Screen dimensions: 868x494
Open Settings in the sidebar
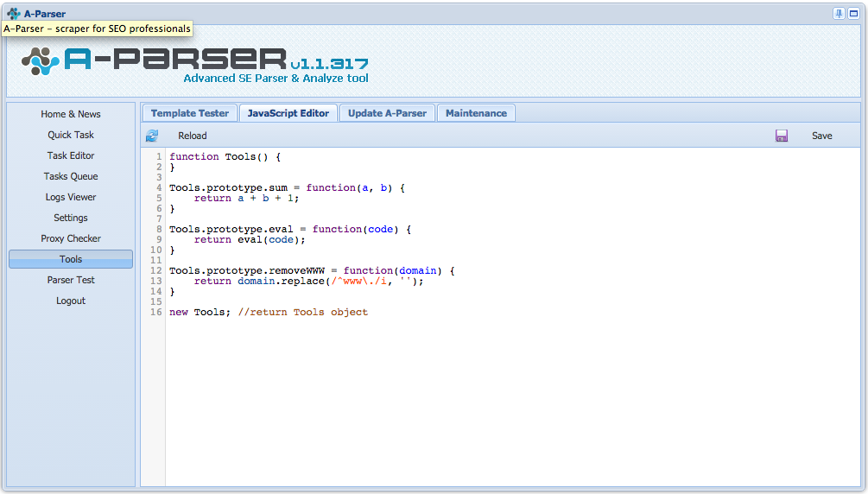tap(71, 218)
